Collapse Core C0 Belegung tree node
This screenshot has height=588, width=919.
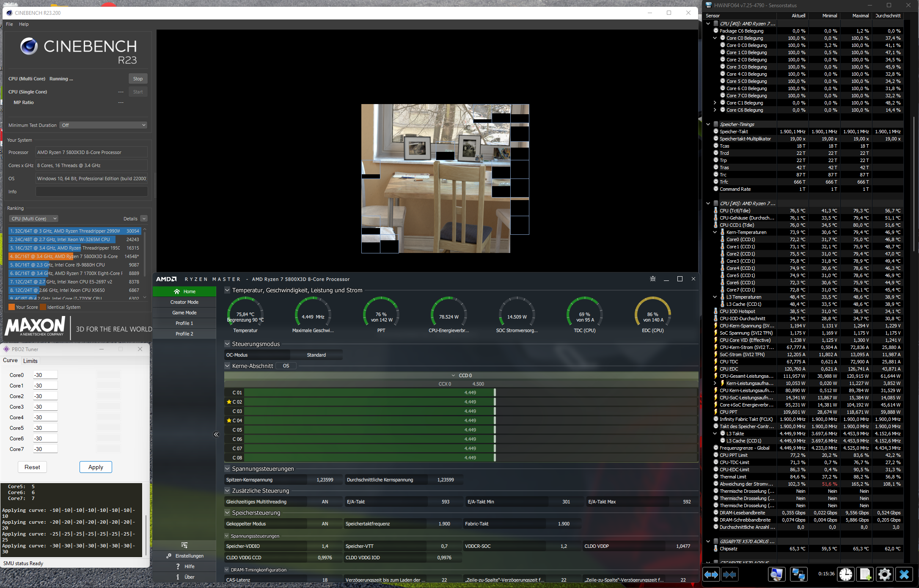coord(715,38)
